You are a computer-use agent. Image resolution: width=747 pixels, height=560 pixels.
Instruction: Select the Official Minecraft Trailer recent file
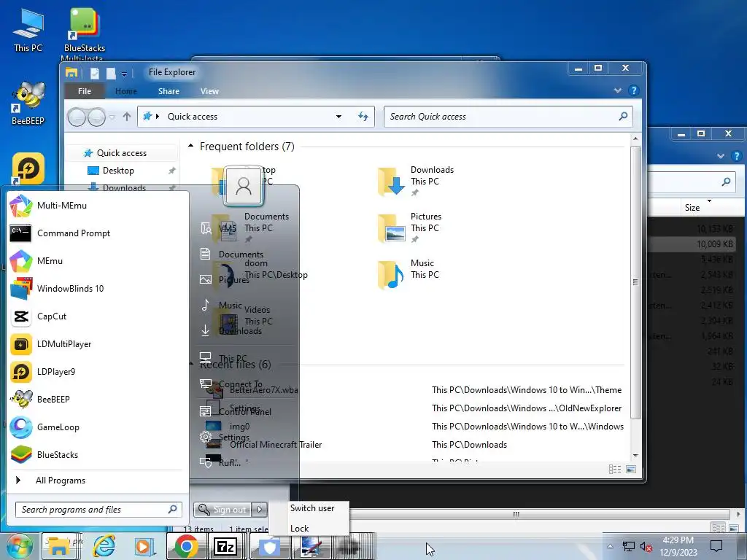pos(276,445)
